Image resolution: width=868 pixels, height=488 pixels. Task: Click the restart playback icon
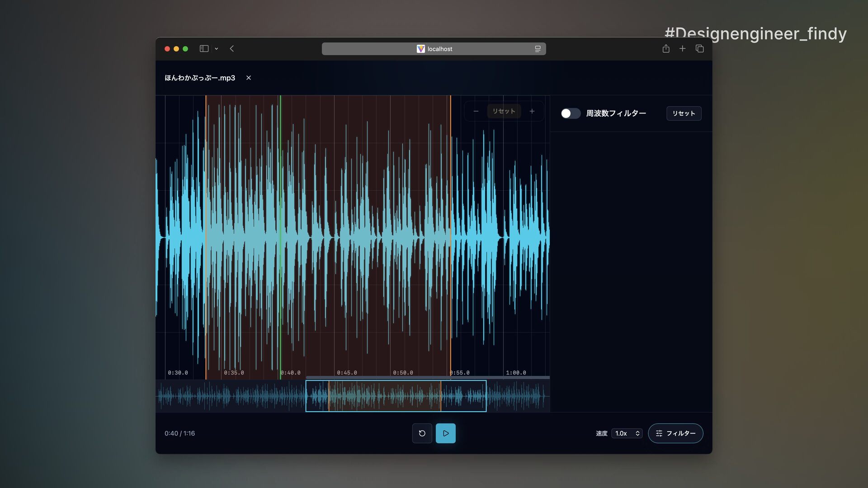pos(422,433)
